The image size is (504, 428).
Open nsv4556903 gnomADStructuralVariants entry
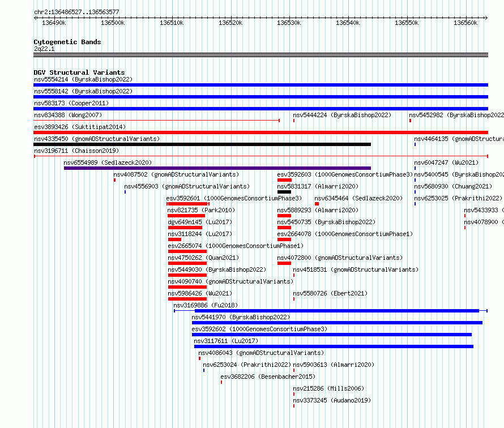click(187, 186)
